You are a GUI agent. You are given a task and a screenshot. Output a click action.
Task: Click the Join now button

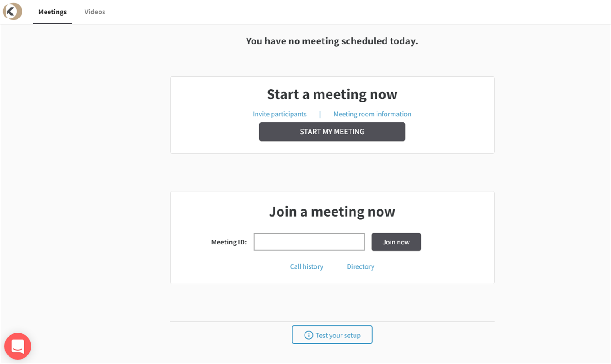(x=396, y=242)
